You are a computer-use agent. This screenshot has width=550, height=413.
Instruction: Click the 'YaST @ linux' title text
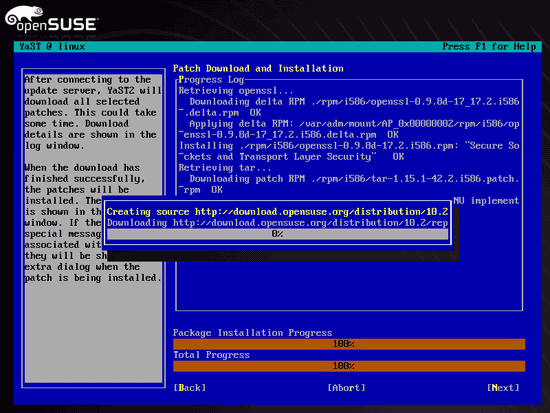pos(52,47)
